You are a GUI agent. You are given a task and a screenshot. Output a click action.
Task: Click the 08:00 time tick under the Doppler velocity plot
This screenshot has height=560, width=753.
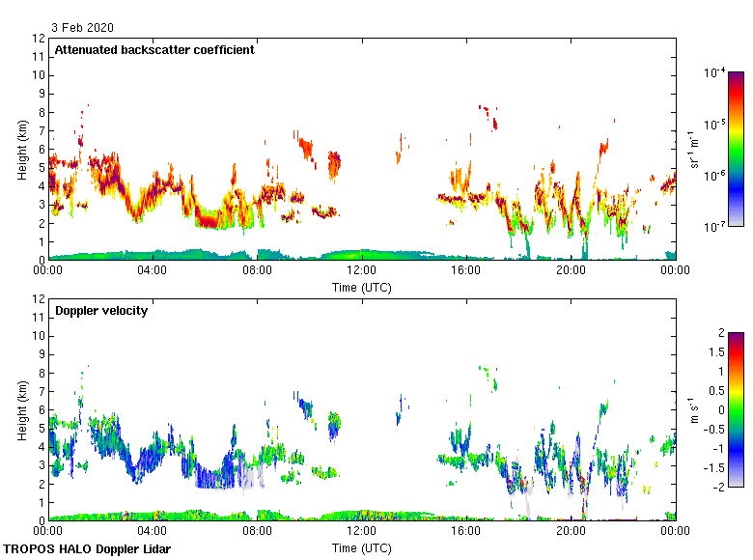[x=257, y=532]
